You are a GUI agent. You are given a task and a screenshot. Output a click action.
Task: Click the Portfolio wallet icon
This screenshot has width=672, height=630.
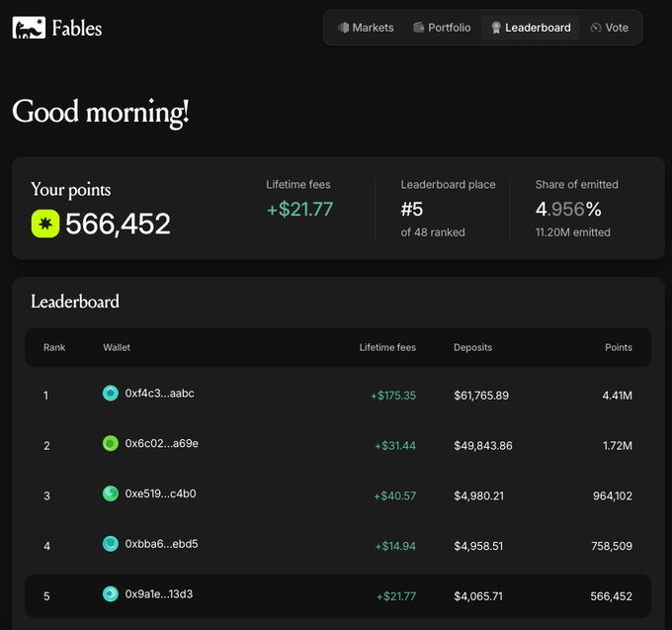pos(418,28)
